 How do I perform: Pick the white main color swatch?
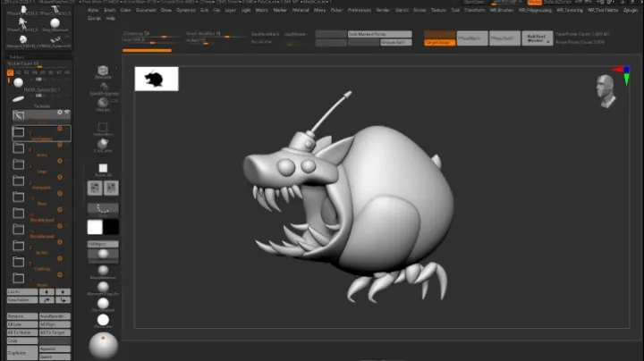click(95, 227)
